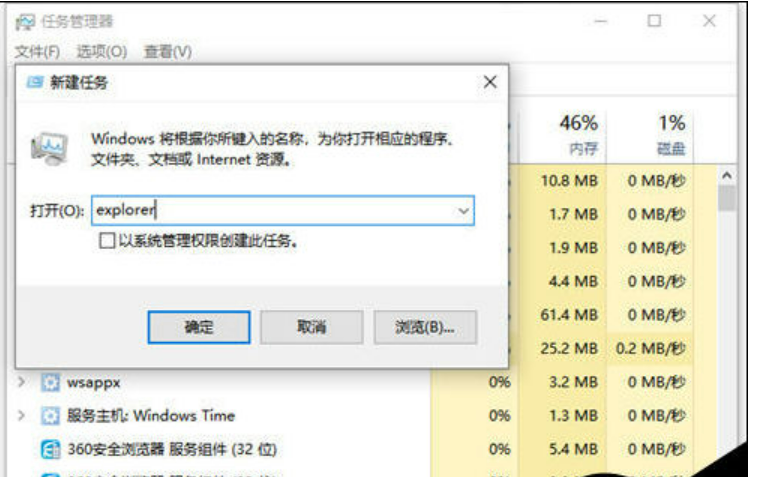
Task: Open the 选项(O) menu
Action: [102, 52]
